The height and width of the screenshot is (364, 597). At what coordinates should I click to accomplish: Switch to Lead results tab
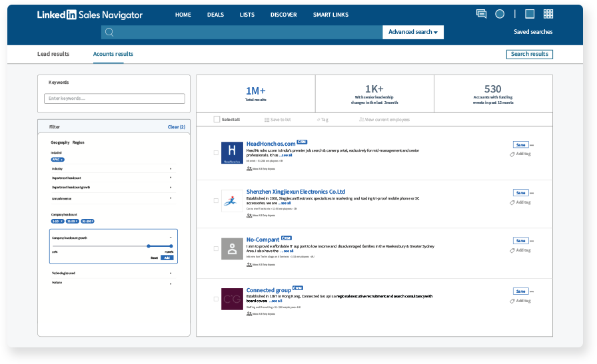click(53, 54)
